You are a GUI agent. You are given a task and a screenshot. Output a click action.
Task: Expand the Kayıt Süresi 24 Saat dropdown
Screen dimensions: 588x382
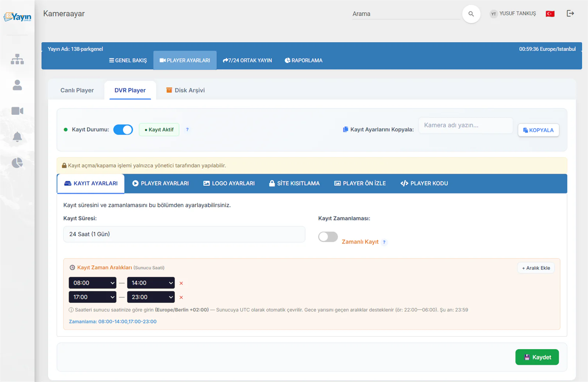click(x=184, y=234)
